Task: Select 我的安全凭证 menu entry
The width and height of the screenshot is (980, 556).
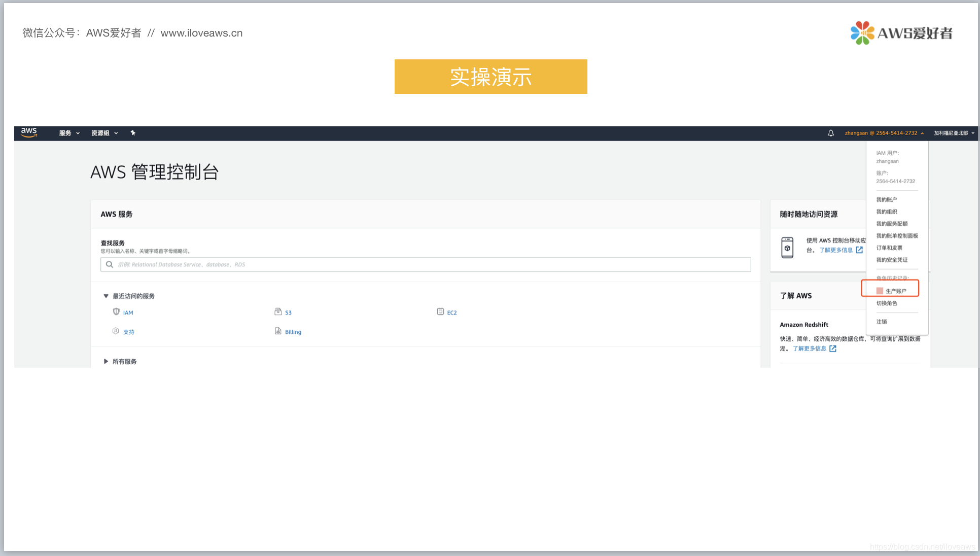Action: coord(892,260)
